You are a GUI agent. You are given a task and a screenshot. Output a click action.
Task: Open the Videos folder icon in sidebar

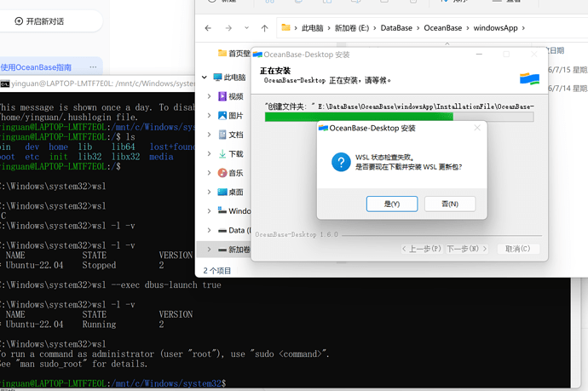pyautogui.click(x=222, y=96)
